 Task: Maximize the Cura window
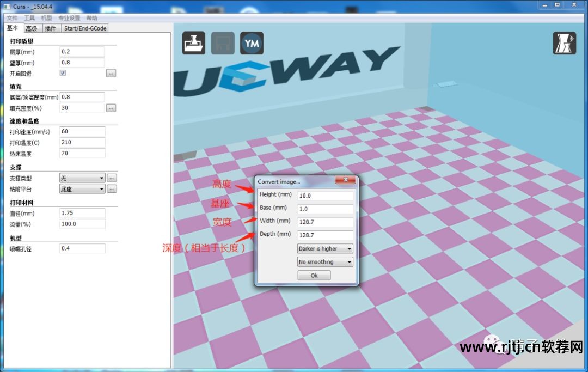(x=558, y=5)
